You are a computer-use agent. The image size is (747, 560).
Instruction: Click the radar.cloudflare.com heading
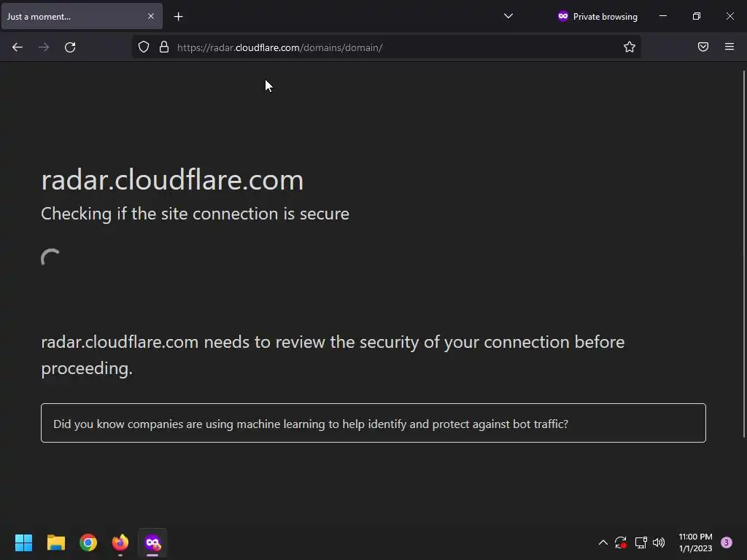[172, 180]
